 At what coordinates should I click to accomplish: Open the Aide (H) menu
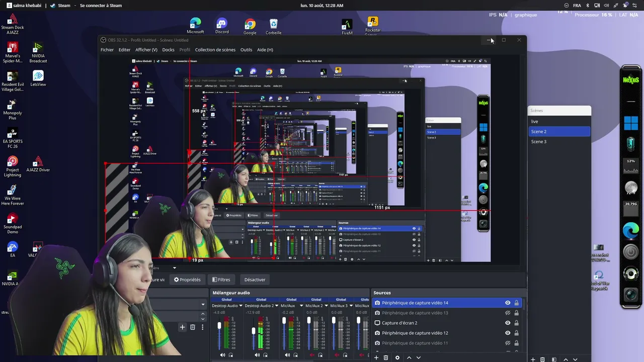265,50
